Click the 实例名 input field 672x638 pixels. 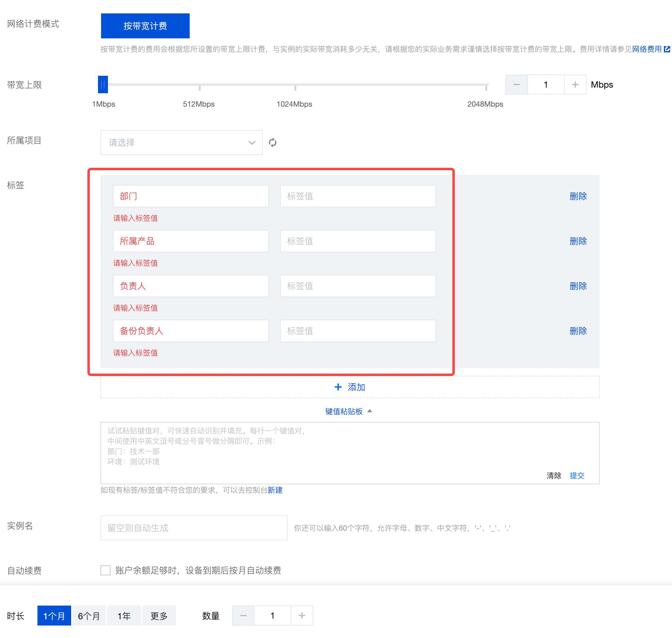pos(194,528)
